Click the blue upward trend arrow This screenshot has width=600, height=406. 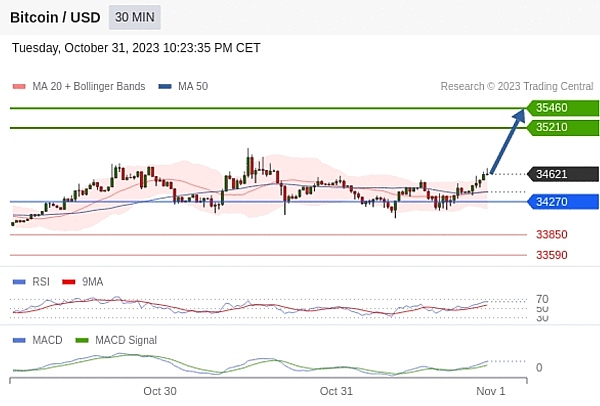coord(508,142)
